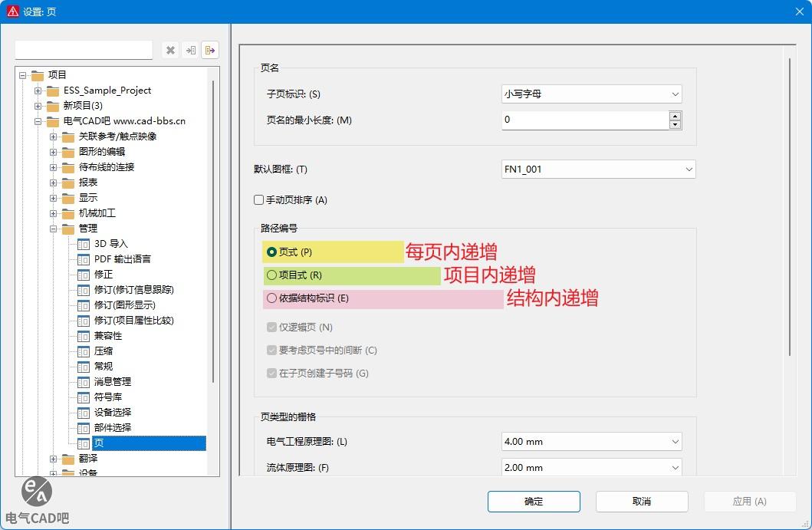This screenshot has width=812, height=530.
Task: Click the PDF 输出语言 page icon
Action: (84, 259)
